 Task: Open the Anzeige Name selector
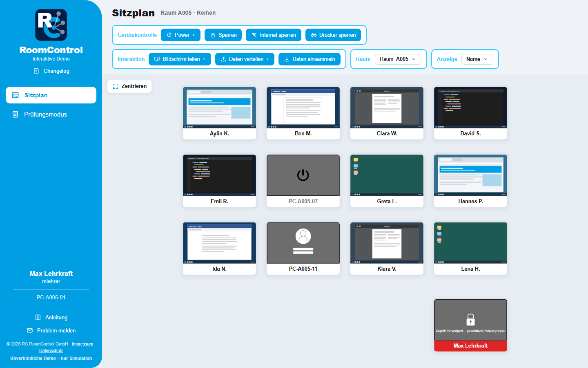[477, 59]
